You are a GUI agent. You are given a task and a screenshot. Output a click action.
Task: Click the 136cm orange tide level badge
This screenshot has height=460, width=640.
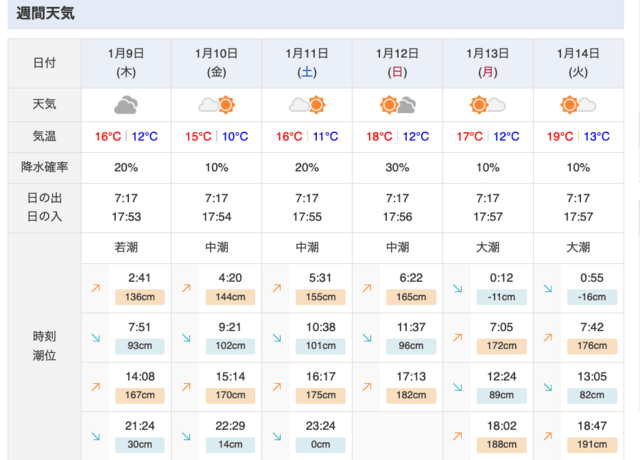139,297
